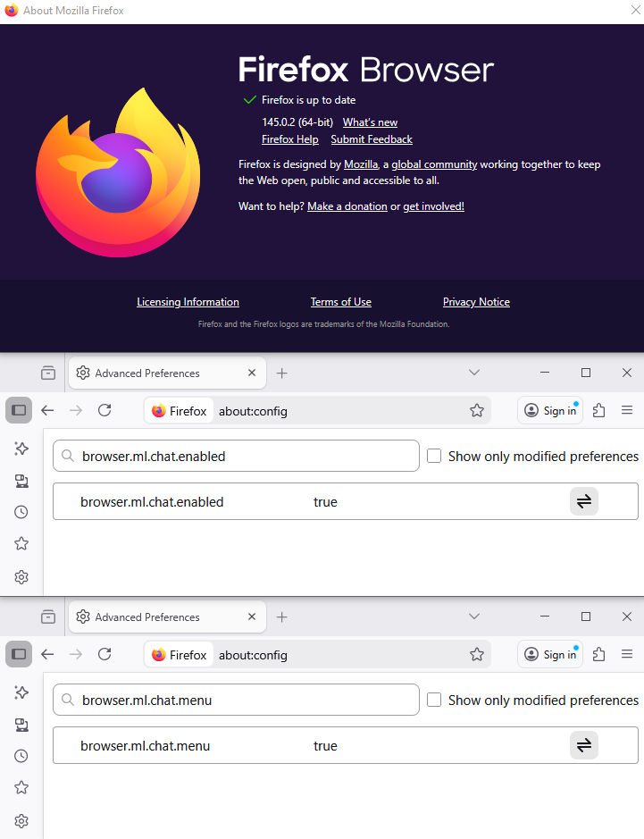The image size is (644, 839).
Task: Open Extensions puzzle icon in chat.menu window
Action: click(x=599, y=654)
